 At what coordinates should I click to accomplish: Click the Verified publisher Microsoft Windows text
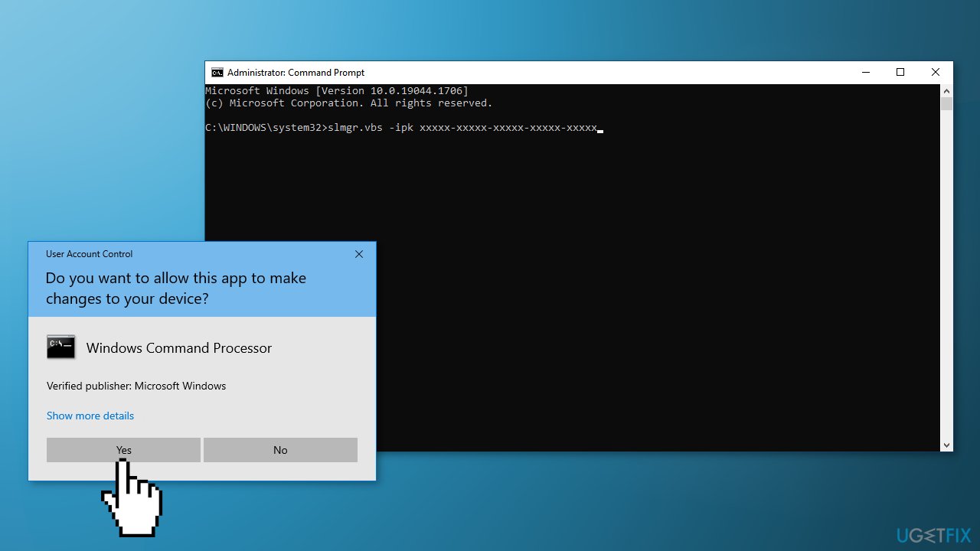[136, 386]
